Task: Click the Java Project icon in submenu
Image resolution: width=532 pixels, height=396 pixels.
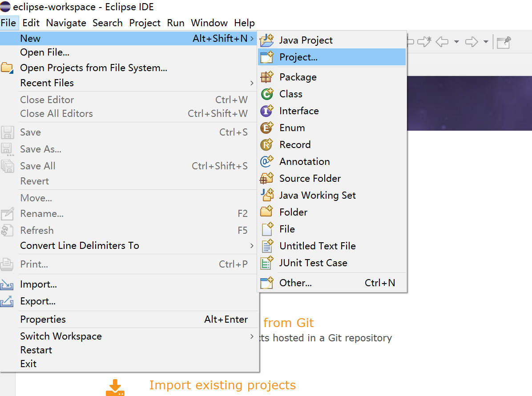Action: click(x=267, y=40)
